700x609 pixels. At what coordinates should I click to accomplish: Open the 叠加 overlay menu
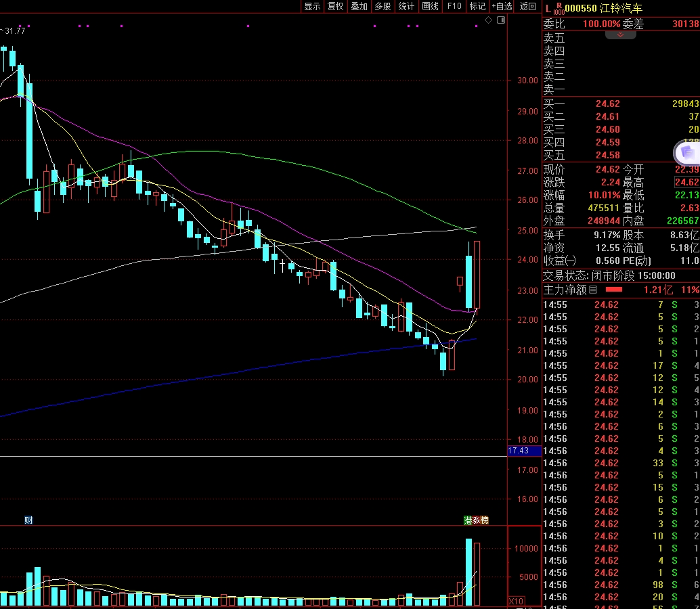(x=359, y=6)
